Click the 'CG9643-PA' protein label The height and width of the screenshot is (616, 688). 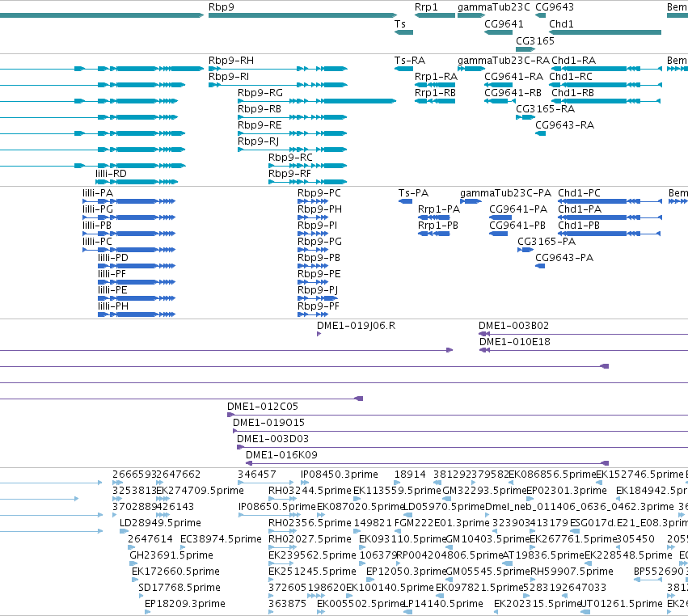coord(564,258)
